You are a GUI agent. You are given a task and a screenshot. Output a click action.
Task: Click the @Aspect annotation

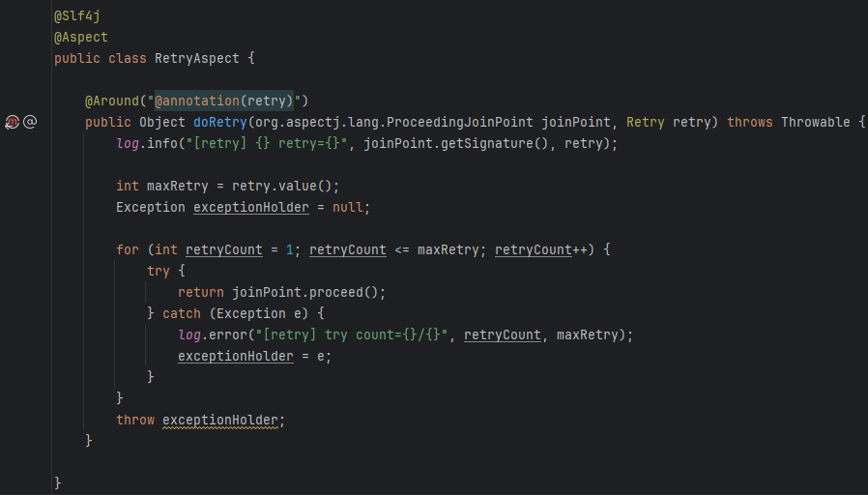point(81,37)
